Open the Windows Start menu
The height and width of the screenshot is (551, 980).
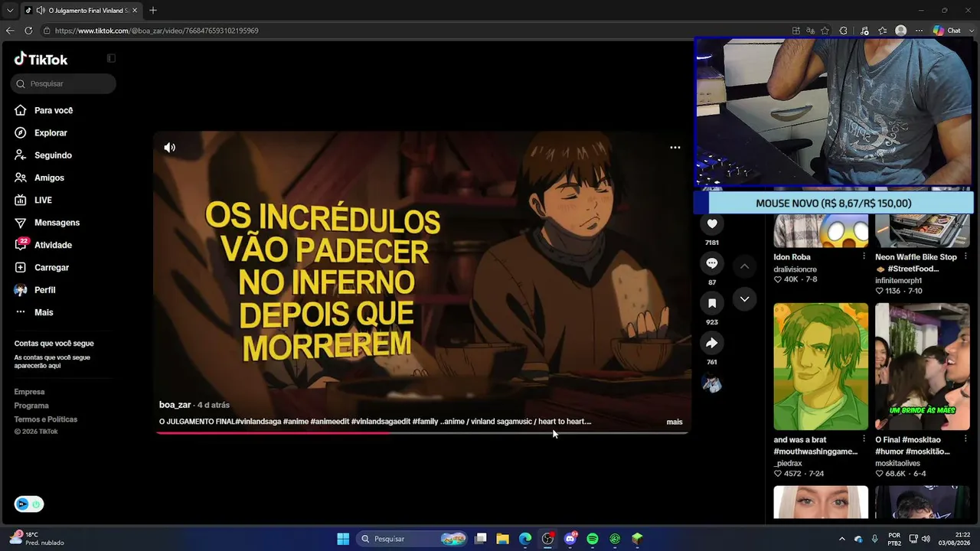343,539
